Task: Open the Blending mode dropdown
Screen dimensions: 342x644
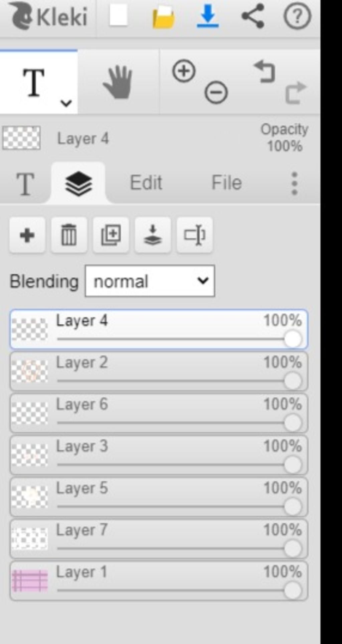Action: click(x=150, y=281)
